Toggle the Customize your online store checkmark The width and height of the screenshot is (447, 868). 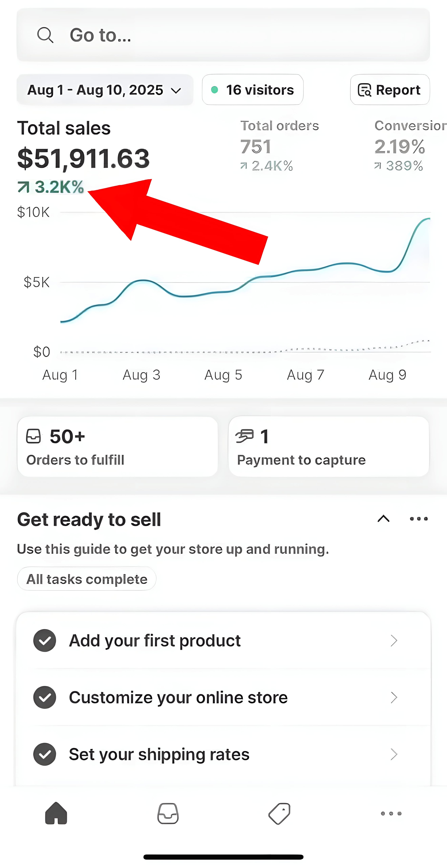45,697
